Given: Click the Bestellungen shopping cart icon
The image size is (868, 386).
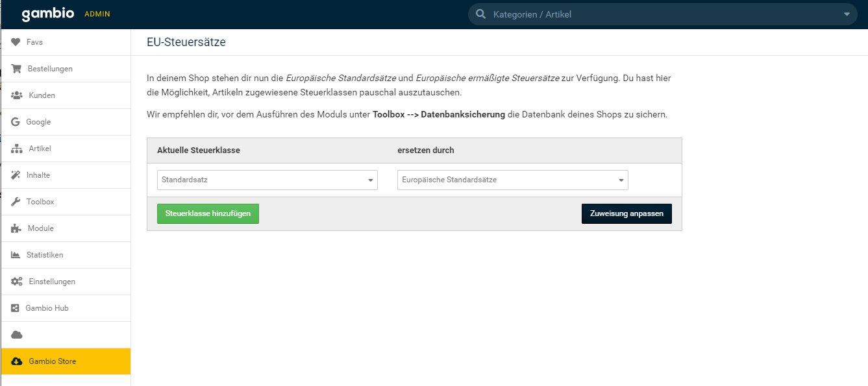Looking at the screenshot, I should click(x=16, y=69).
